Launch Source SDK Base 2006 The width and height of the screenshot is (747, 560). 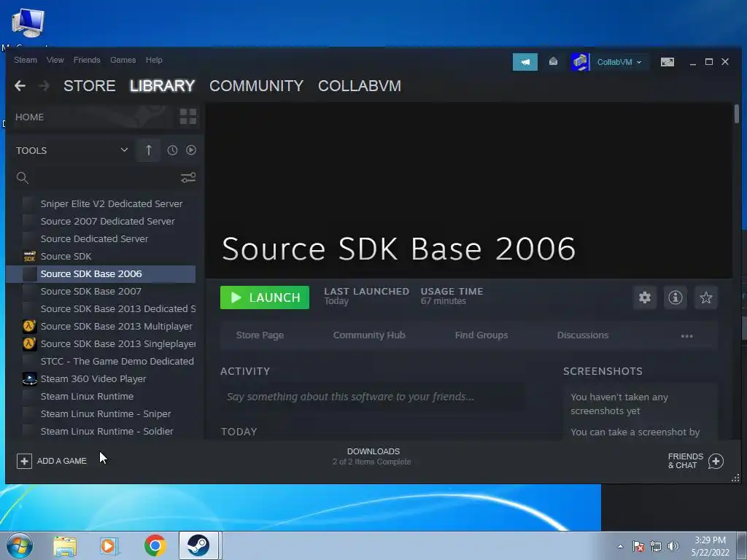point(264,297)
